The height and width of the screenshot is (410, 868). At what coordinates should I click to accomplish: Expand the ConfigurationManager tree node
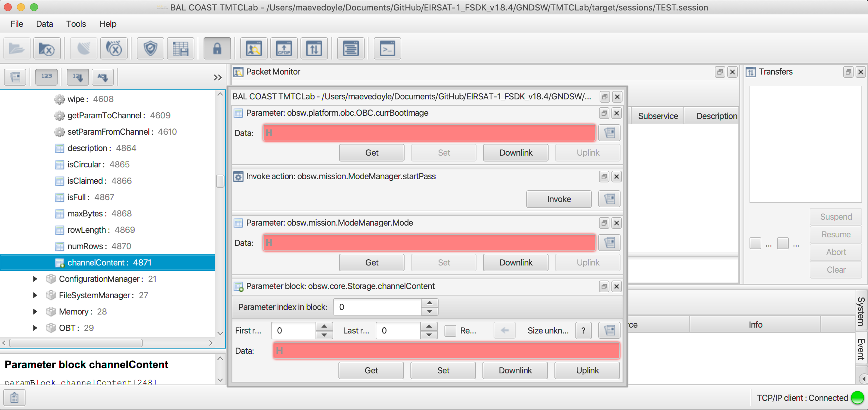coord(35,279)
